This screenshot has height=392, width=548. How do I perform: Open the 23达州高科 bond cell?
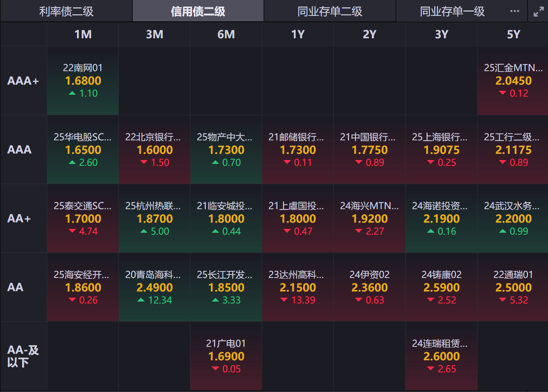[x=298, y=287]
